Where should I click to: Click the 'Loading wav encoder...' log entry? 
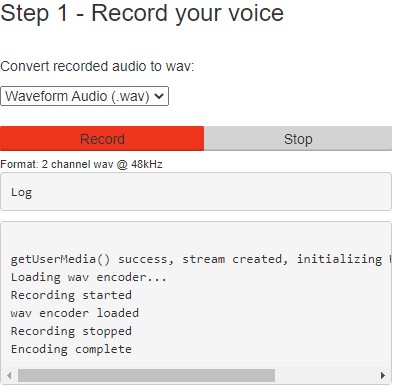point(89,277)
